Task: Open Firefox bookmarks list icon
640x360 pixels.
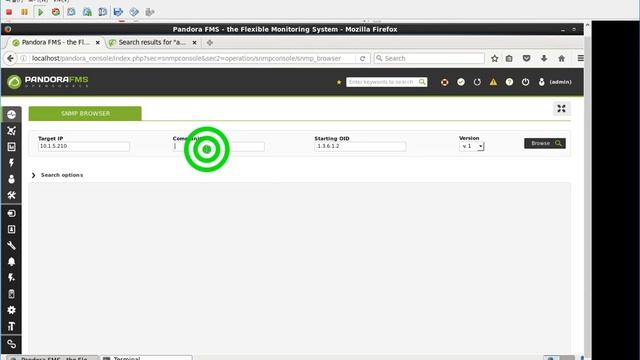Action: point(509,58)
